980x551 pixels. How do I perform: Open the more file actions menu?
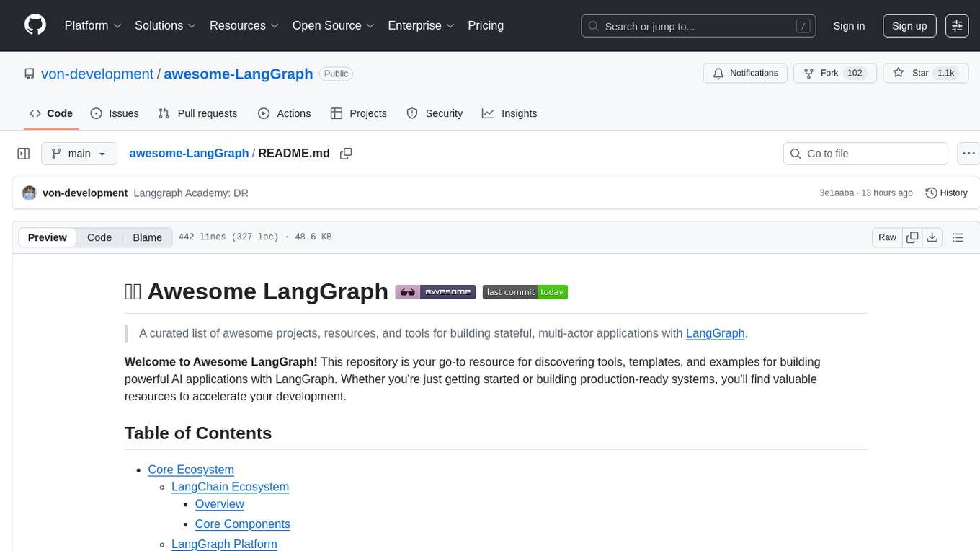969,154
